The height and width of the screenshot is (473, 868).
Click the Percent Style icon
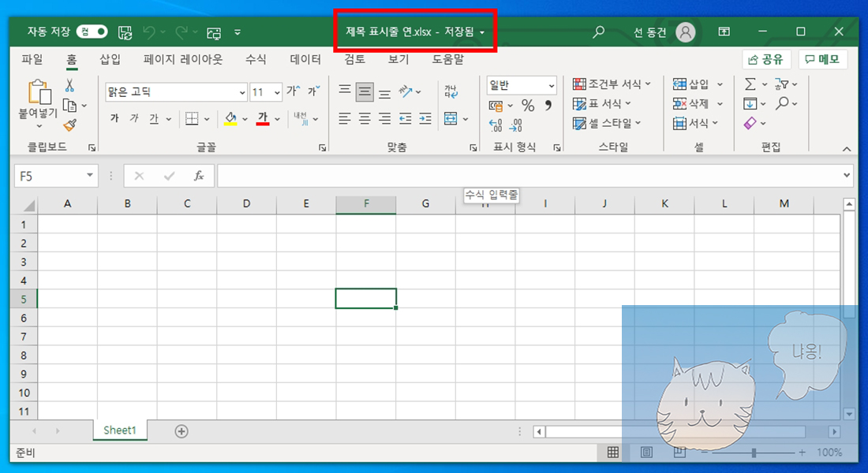point(528,105)
